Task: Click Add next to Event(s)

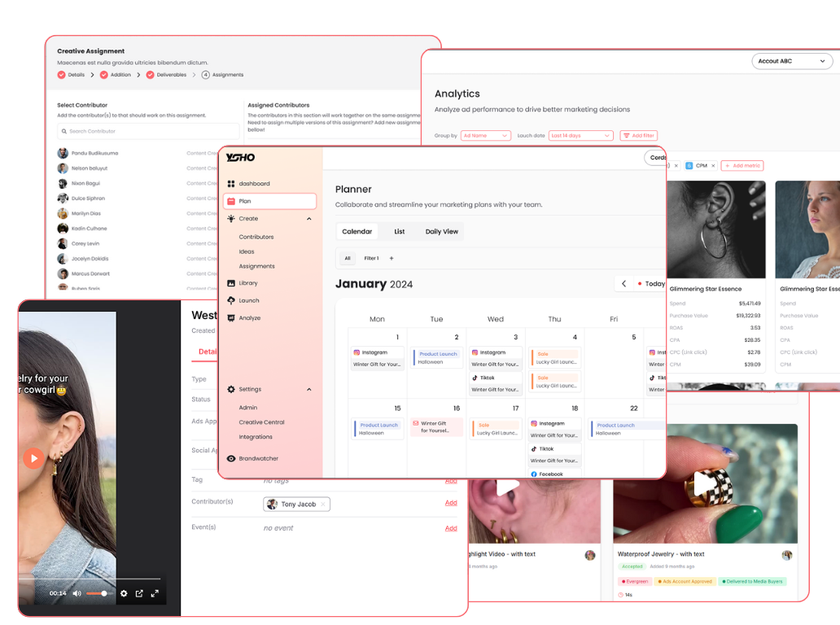Action: coord(451,527)
